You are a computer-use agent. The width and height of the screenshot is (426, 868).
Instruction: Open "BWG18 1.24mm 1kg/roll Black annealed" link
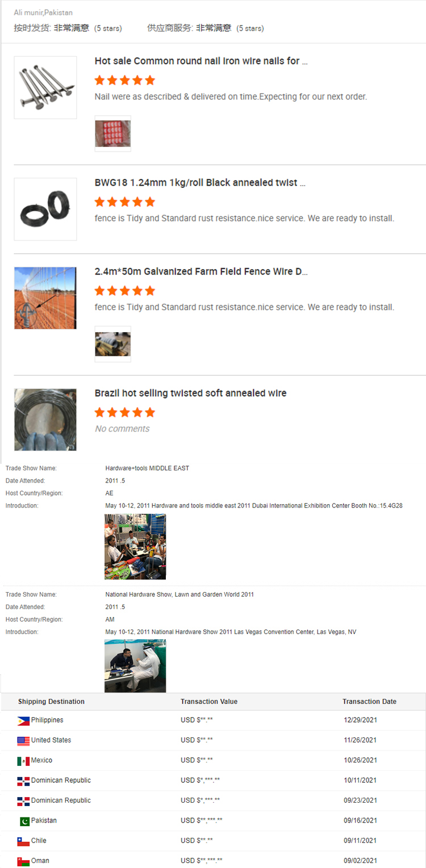click(200, 183)
